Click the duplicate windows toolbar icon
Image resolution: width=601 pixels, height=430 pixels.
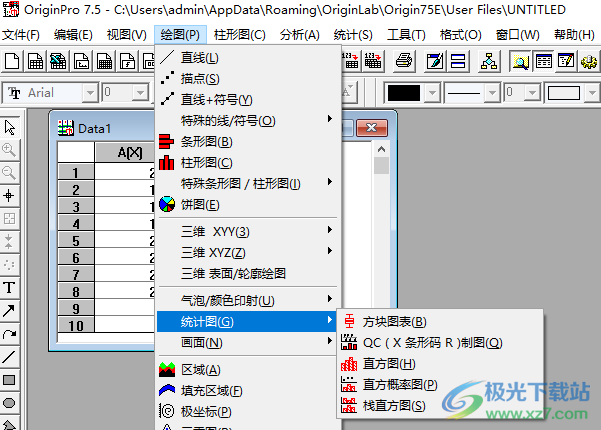point(458,61)
